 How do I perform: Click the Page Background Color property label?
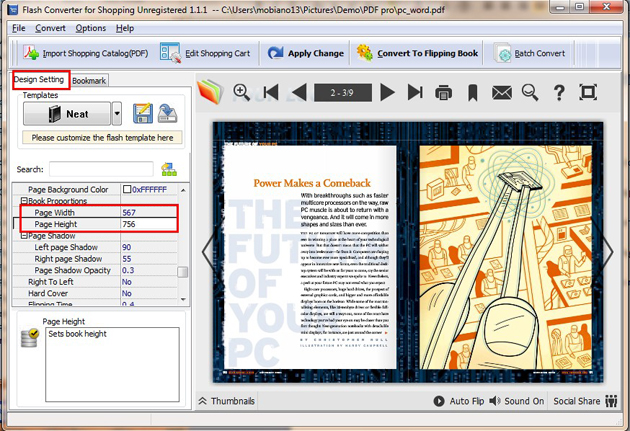[x=68, y=189]
